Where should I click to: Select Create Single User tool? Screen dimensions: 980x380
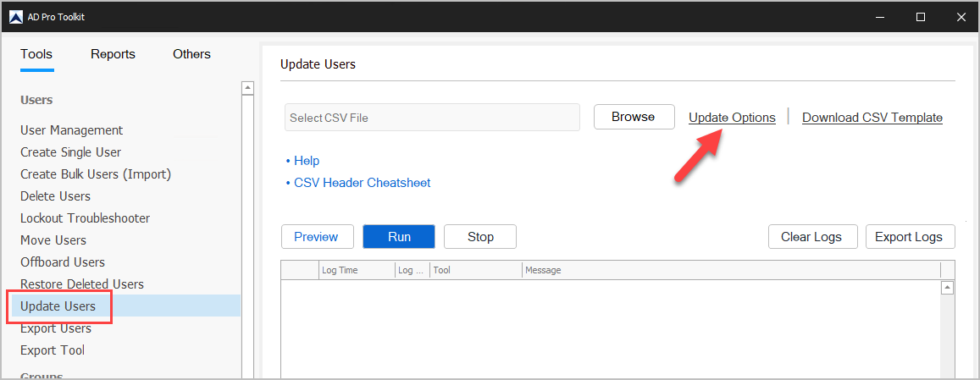(71, 152)
